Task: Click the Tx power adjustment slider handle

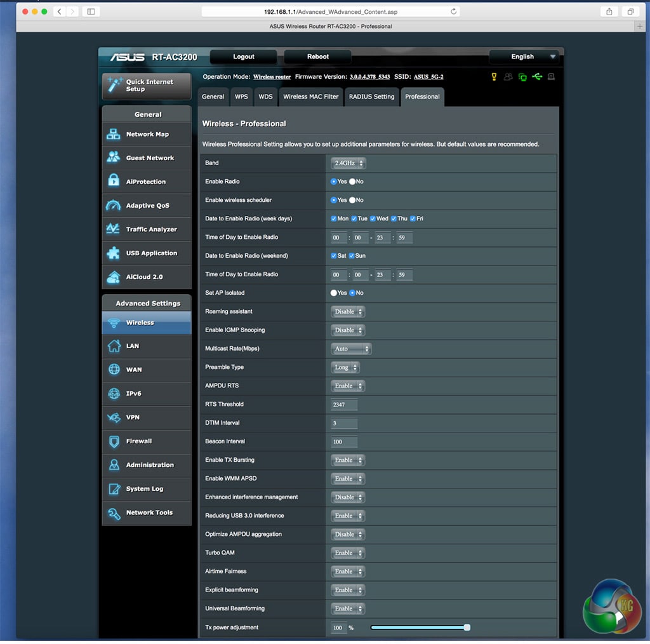Action: coord(467,628)
